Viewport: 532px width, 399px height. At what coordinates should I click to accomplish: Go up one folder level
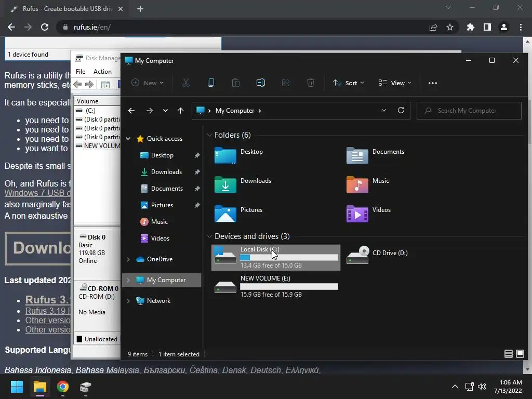180,111
